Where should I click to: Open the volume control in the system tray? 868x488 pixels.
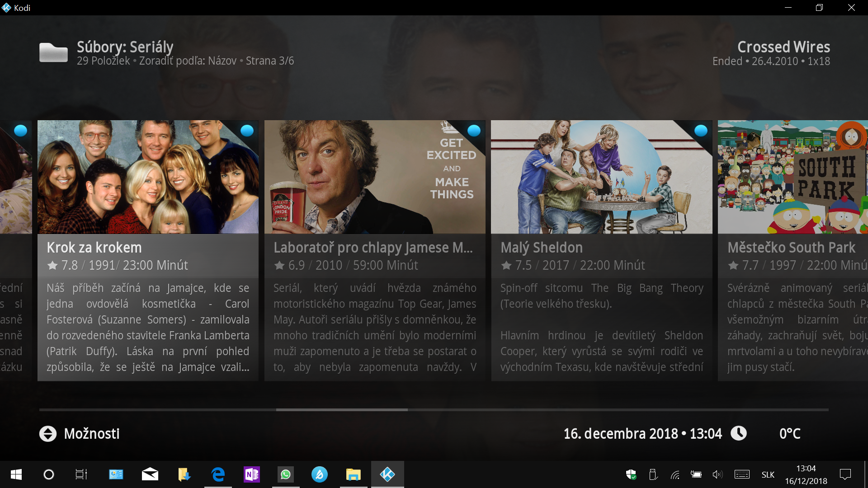point(717,474)
